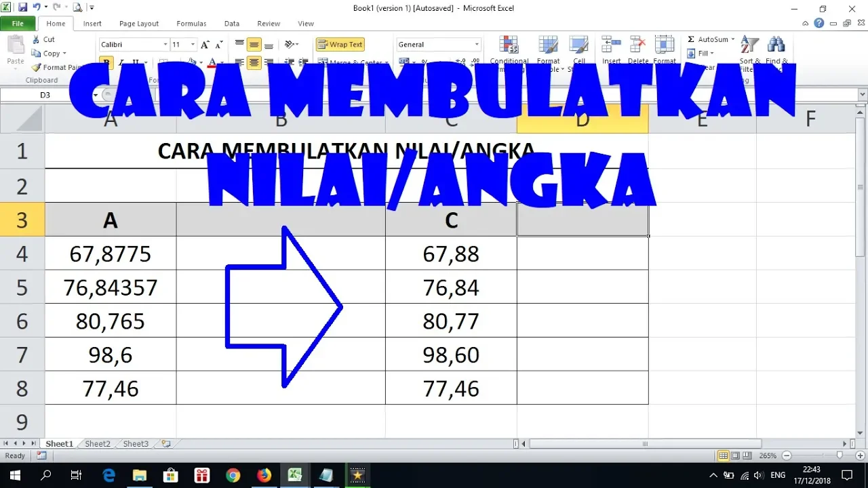This screenshot has height=488, width=868.
Task: Open the Fill options
Action: pyautogui.click(x=701, y=54)
